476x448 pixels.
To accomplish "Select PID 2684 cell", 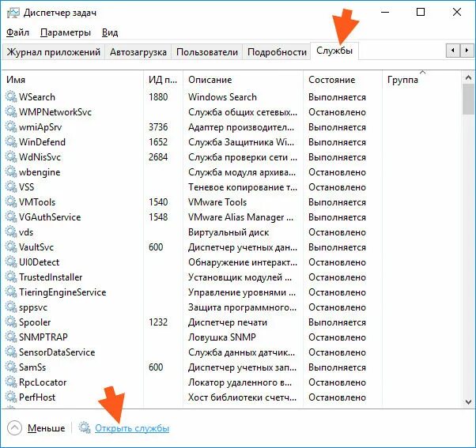I will (158, 156).
